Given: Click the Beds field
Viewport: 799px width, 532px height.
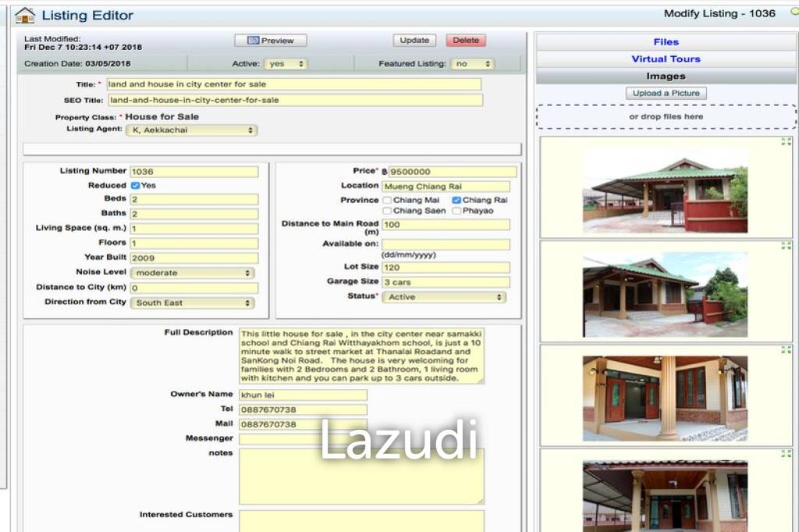Looking at the screenshot, I should [x=194, y=199].
